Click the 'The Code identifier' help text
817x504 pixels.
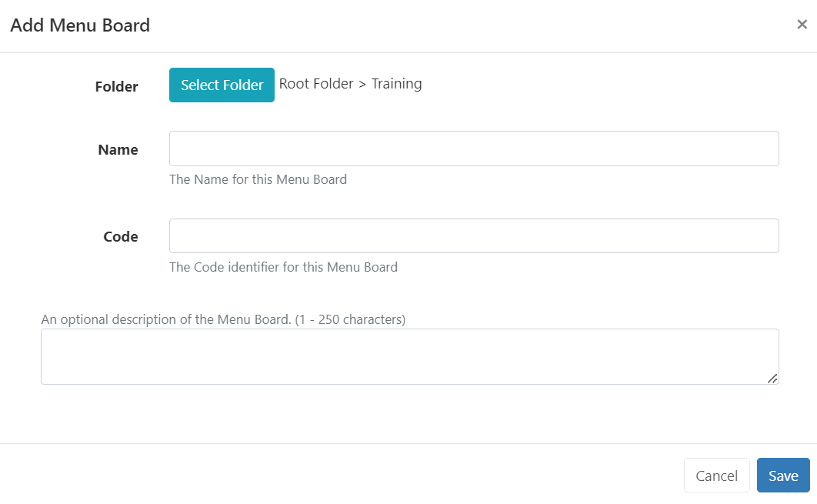coord(283,268)
